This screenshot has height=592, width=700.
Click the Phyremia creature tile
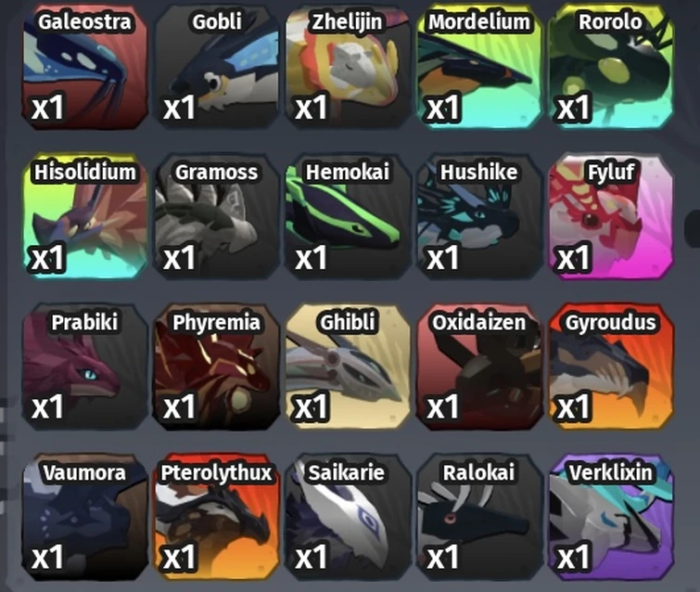click(217, 367)
